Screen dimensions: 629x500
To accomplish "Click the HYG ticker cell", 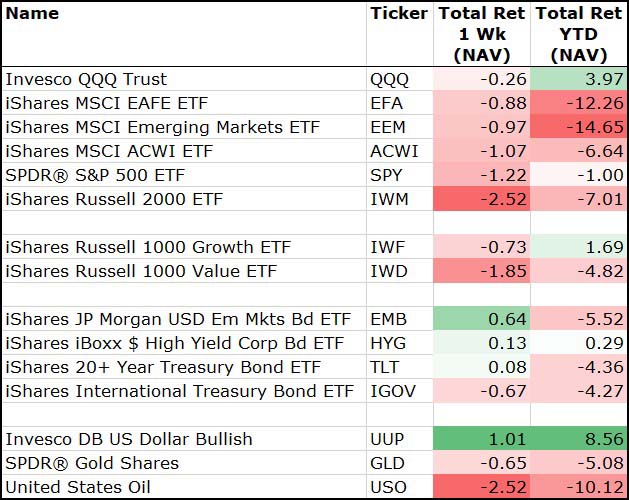I will click(389, 343).
